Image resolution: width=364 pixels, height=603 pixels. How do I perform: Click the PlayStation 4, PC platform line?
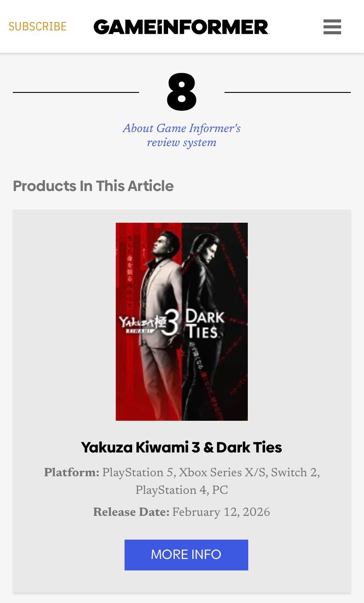[x=181, y=491]
